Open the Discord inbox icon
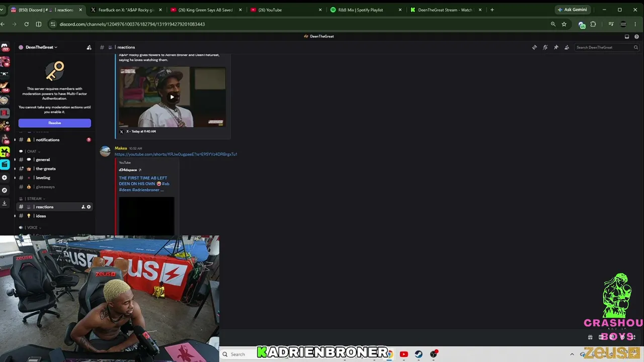Image resolution: width=644 pixels, height=362 pixels. pos(627,36)
